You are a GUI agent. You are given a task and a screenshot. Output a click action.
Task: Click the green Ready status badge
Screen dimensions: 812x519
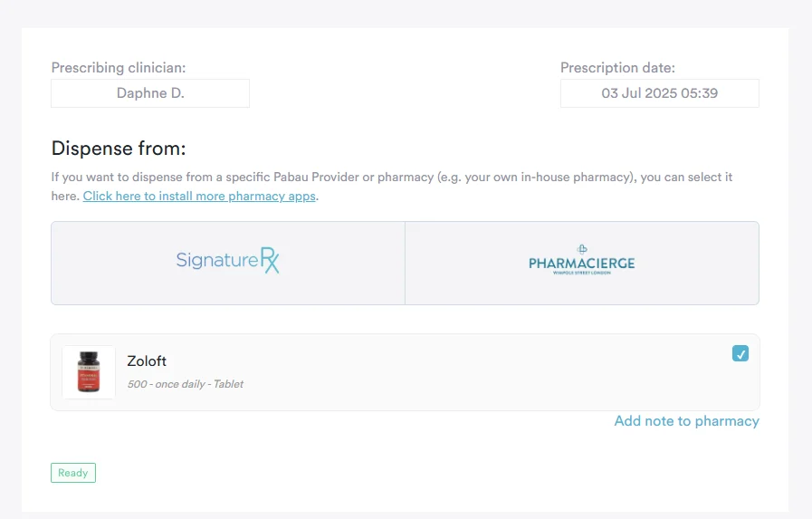[73, 473]
